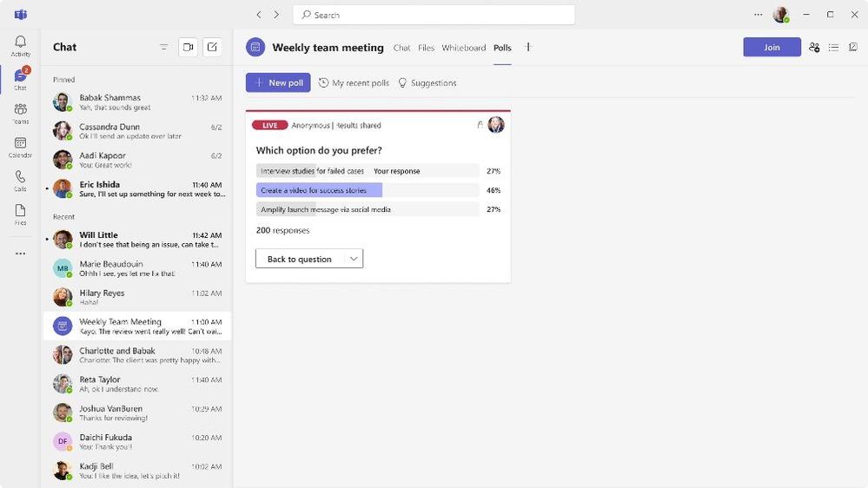868x488 pixels.
Task: Show participants icon beside Join
Action: pyautogui.click(x=814, y=48)
